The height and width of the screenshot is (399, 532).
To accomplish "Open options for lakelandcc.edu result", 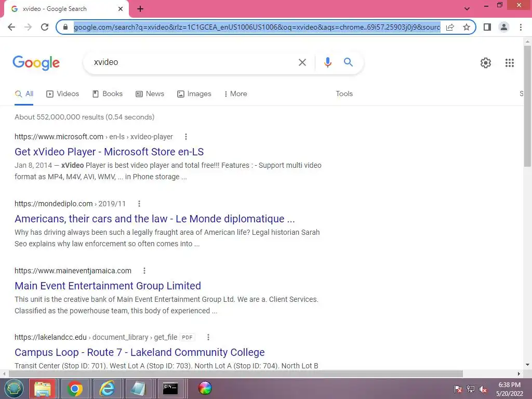I will pyautogui.click(x=208, y=337).
